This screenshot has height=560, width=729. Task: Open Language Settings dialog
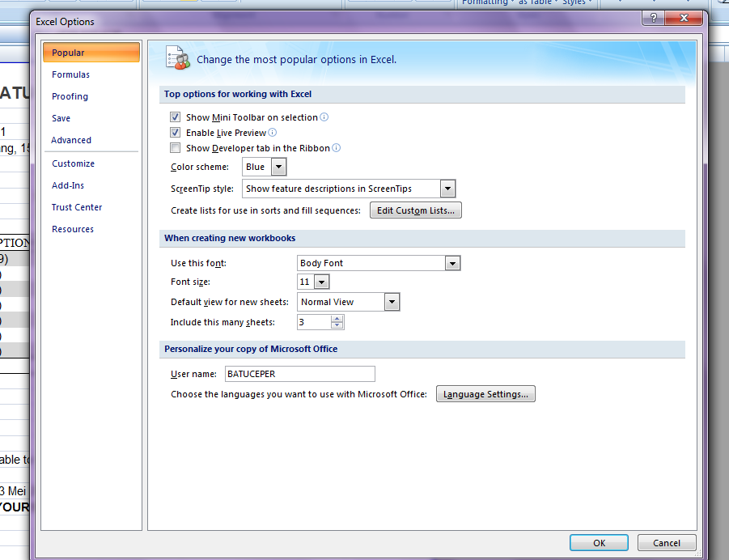point(485,394)
